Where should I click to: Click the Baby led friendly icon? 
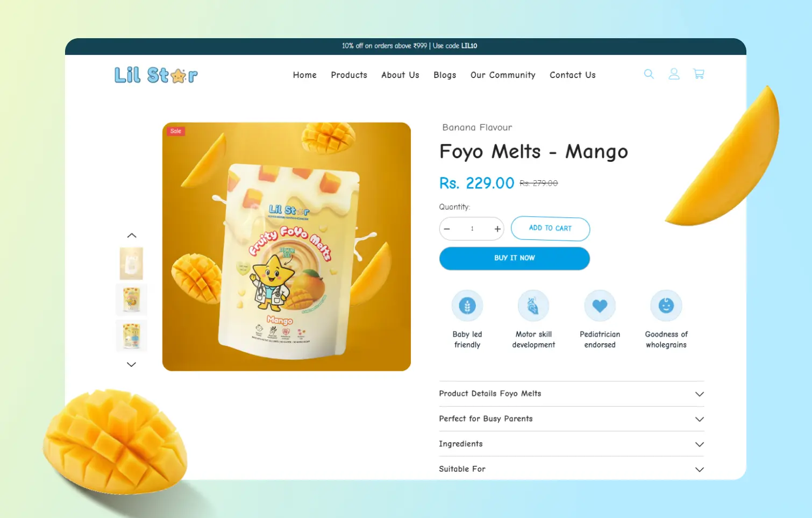coord(467,306)
